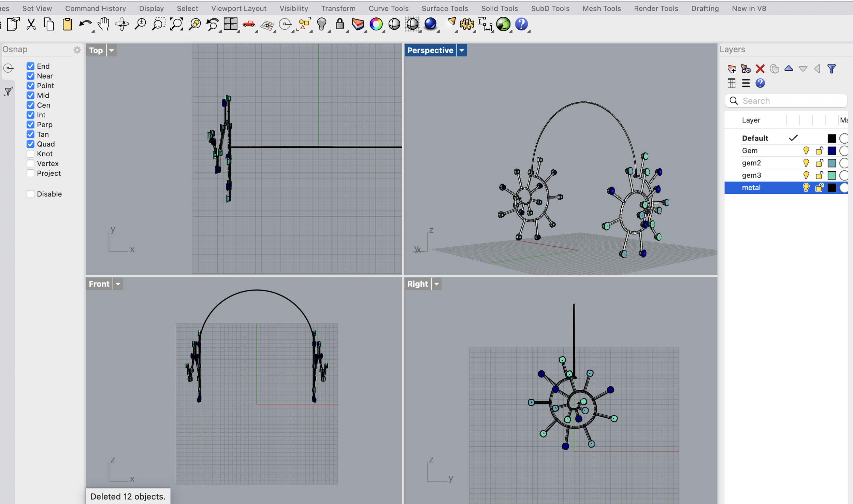The height and width of the screenshot is (504, 853).
Task: Click the Top viewport title label
Action: pyautogui.click(x=96, y=51)
